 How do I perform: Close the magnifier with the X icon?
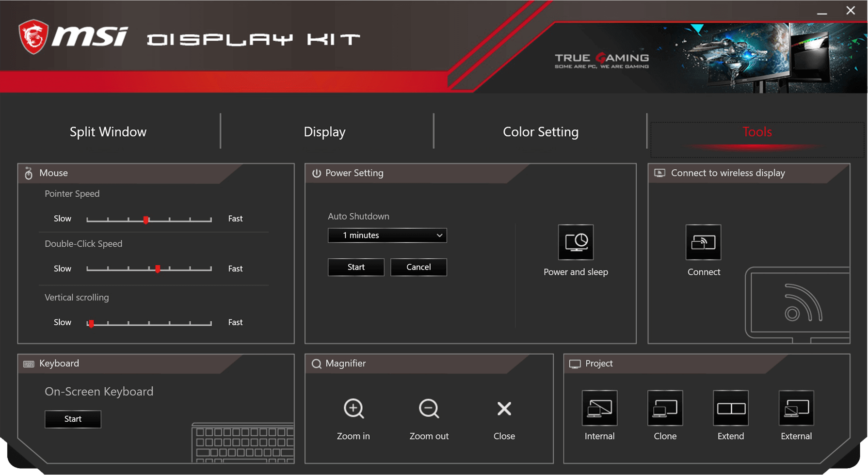click(x=504, y=409)
